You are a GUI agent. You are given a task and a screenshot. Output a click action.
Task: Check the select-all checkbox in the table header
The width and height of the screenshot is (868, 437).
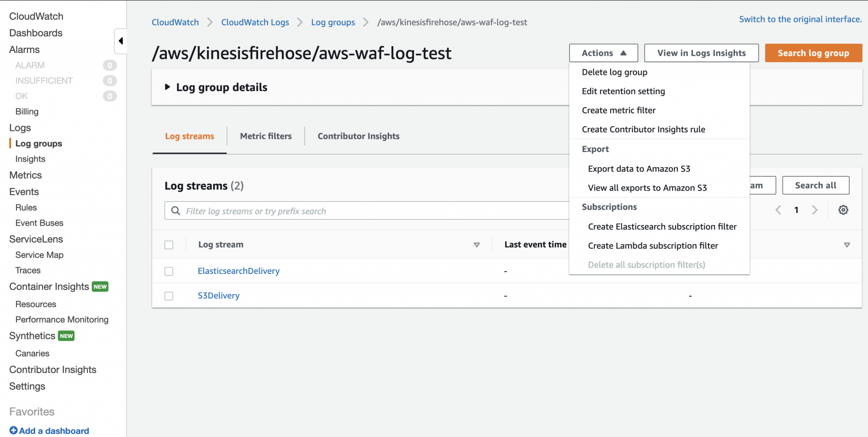[x=169, y=245]
